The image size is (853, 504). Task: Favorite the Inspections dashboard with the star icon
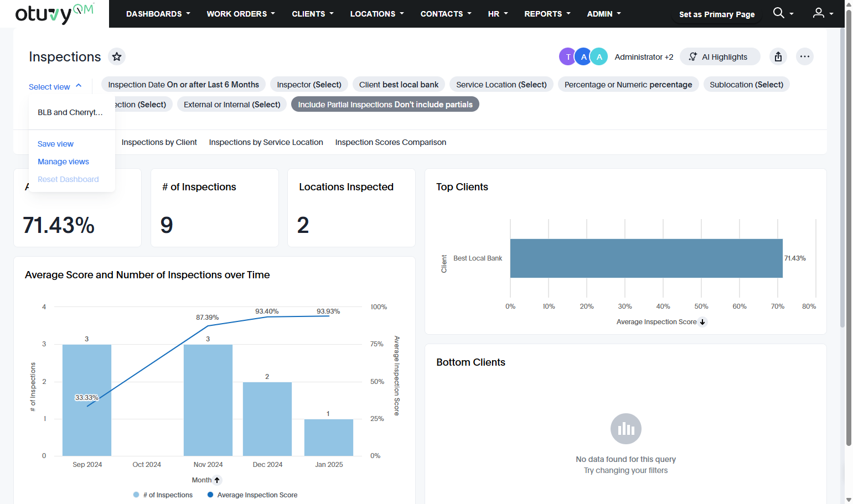116,56
